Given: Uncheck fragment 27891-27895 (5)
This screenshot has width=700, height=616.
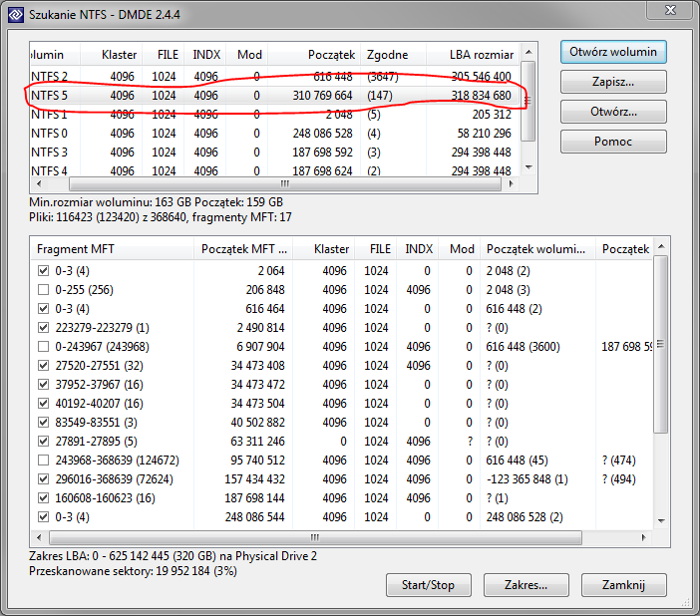Looking at the screenshot, I should 43,441.
